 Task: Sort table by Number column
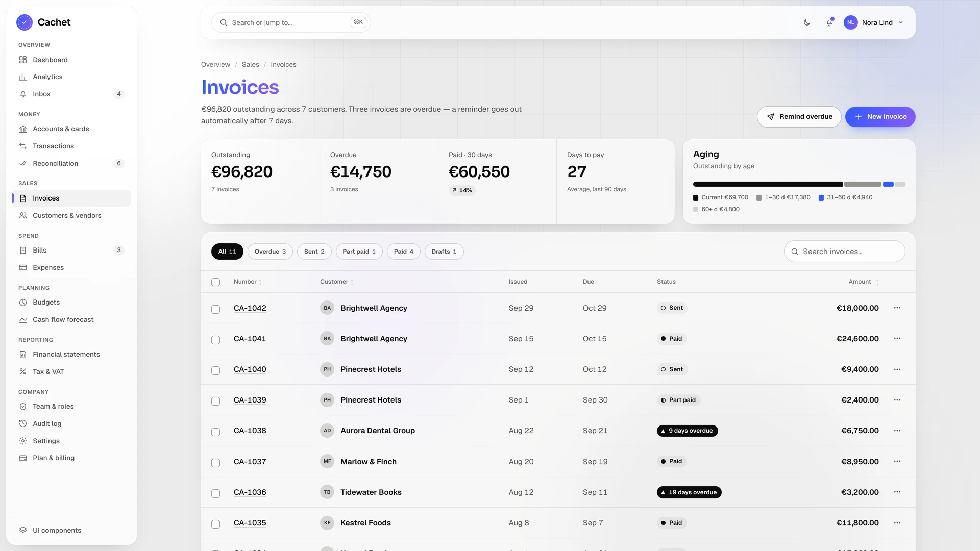point(248,282)
